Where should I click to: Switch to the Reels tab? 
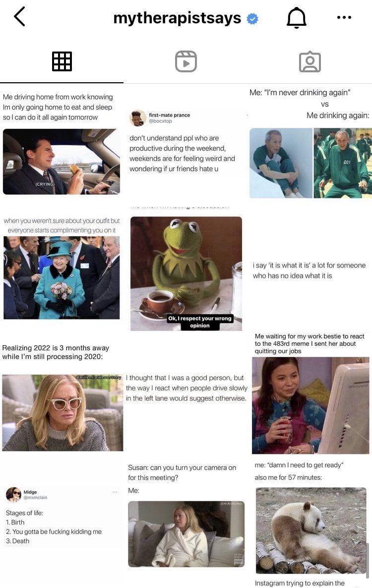[186, 61]
